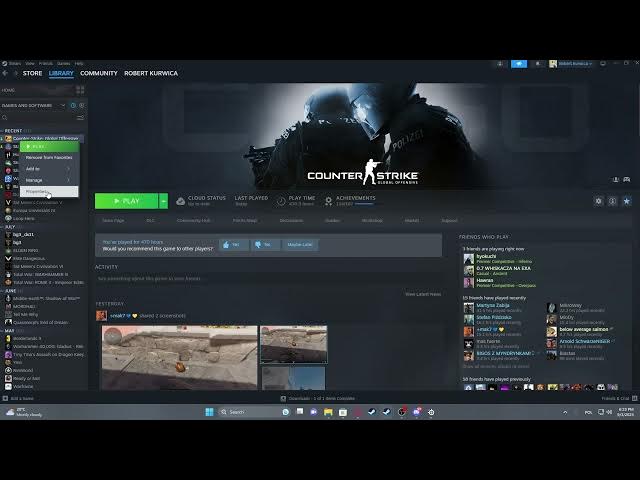The height and width of the screenshot is (480, 640).
Task: Open the Downloads status at bottom
Action: [318, 398]
